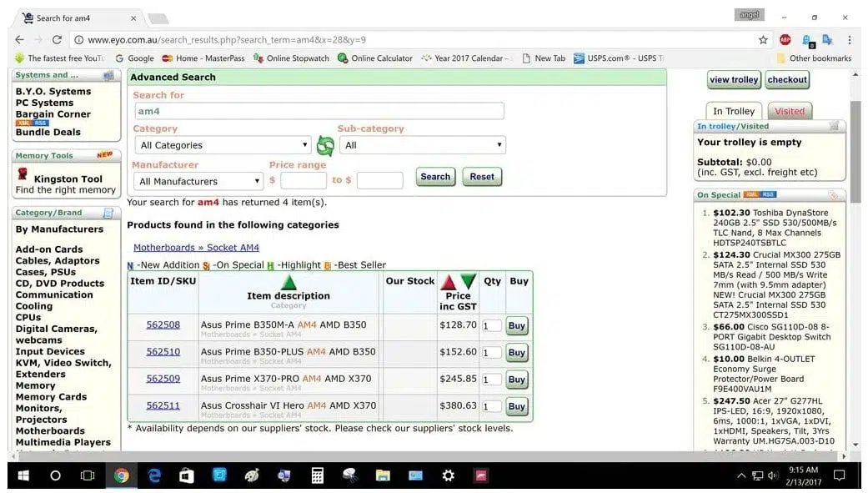The width and height of the screenshot is (868, 493).
Task: Click the XML RSS badge beside On Special
Action: tap(760, 194)
